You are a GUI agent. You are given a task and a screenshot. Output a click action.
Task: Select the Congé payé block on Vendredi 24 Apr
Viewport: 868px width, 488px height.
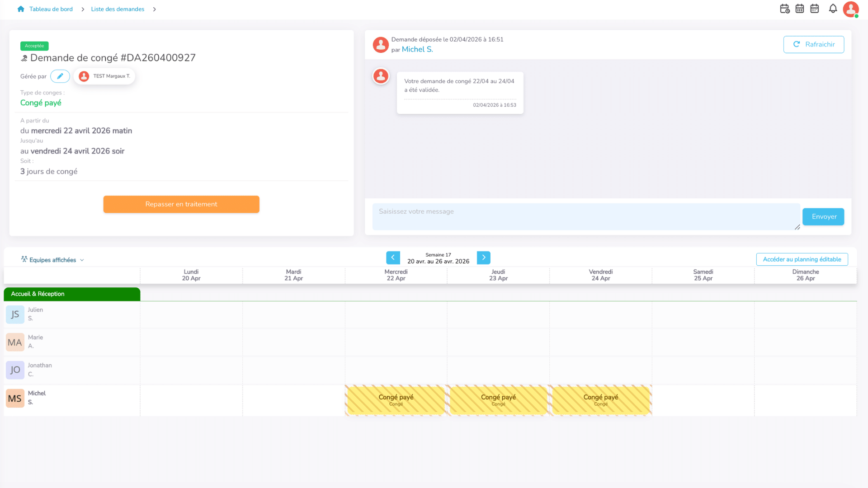pos(601,400)
